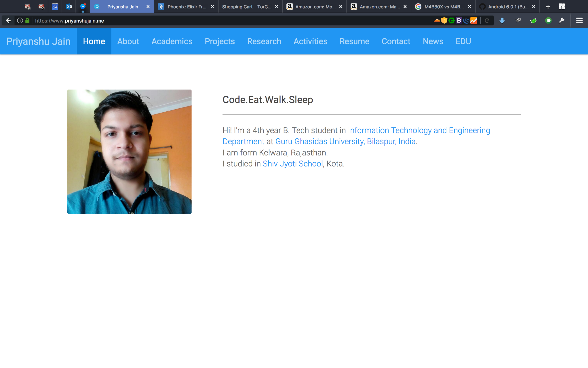Open the pinned Messenger tab
Image resolution: width=588 pixels, height=368 pixels.
(83, 7)
